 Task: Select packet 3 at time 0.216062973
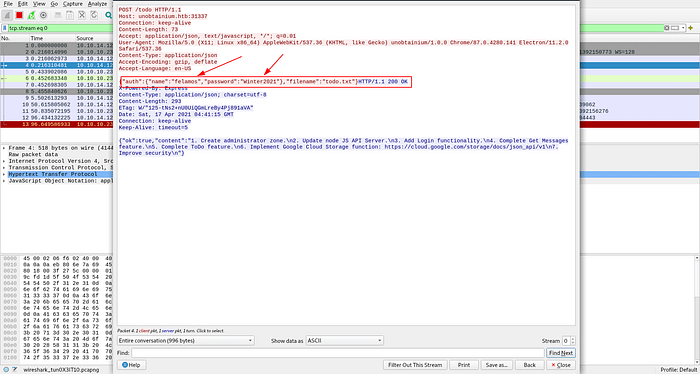[x=56, y=58]
